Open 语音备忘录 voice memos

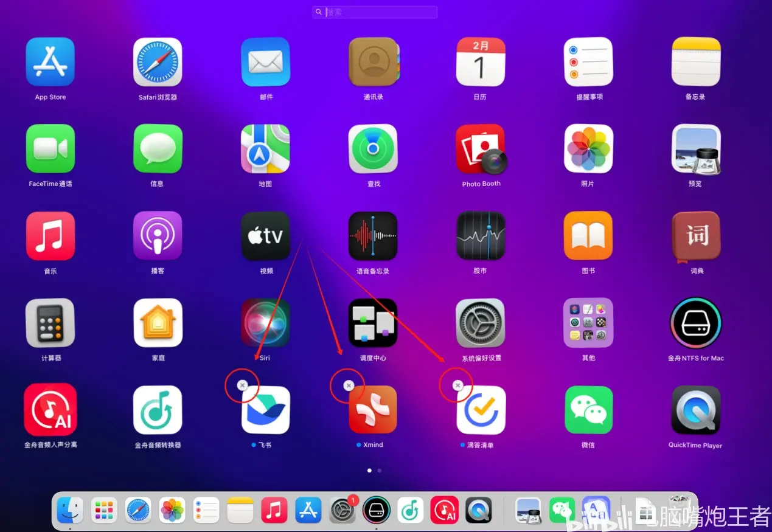(373, 236)
